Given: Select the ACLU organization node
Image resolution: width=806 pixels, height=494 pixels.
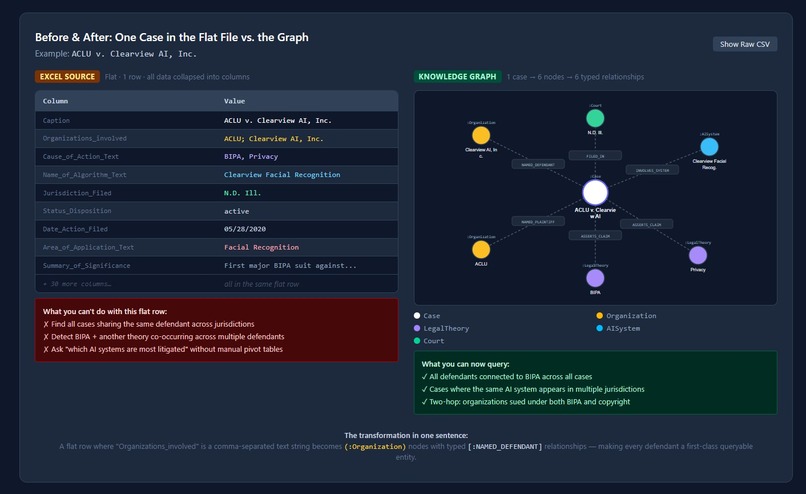Looking at the screenshot, I should pyautogui.click(x=481, y=250).
